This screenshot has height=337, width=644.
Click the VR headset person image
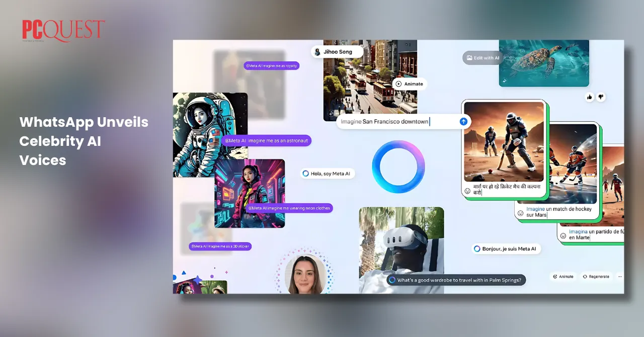401,250
